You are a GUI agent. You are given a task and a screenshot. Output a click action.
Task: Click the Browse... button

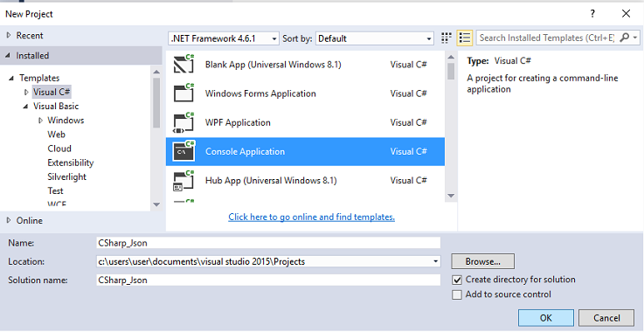click(x=482, y=261)
